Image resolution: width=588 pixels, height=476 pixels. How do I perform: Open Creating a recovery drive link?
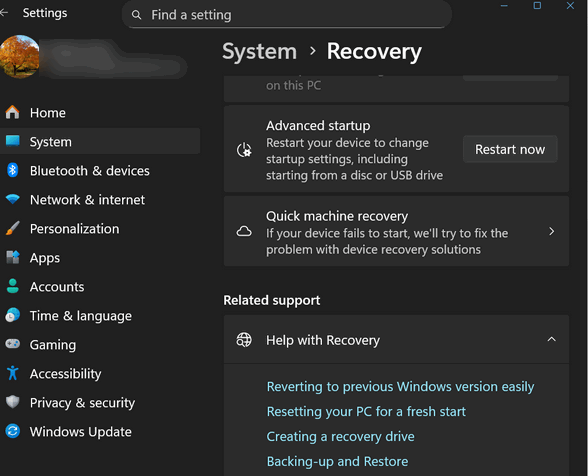pos(340,436)
